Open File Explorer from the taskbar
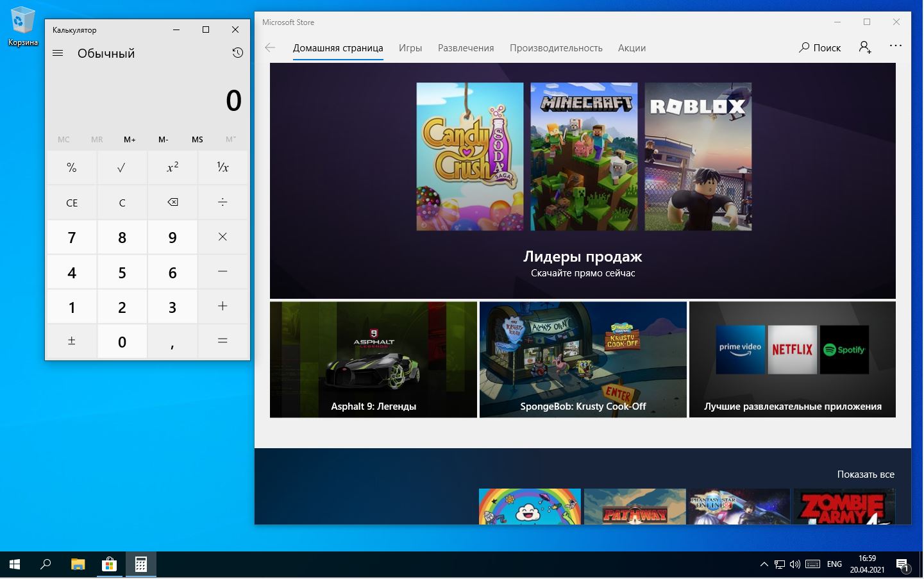The width and height of the screenshot is (924, 579). (78, 565)
